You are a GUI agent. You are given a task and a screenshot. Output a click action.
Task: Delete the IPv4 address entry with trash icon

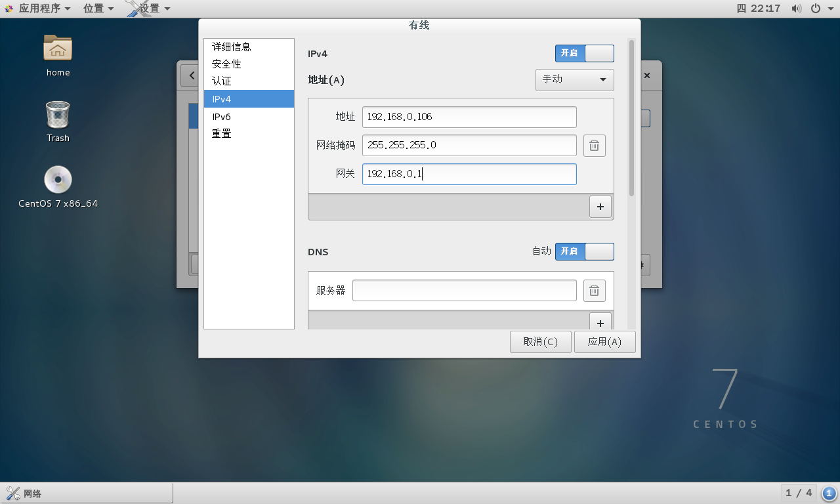[594, 146]
